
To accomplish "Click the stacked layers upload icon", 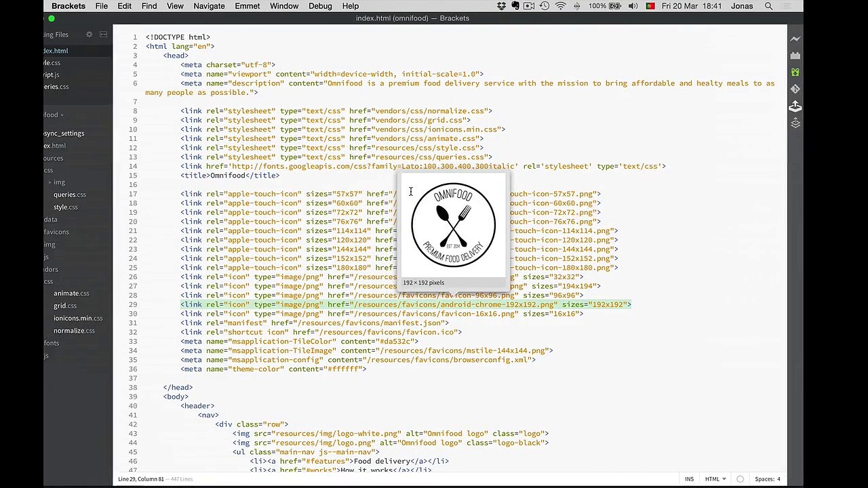I will click(x=795, y=123).
